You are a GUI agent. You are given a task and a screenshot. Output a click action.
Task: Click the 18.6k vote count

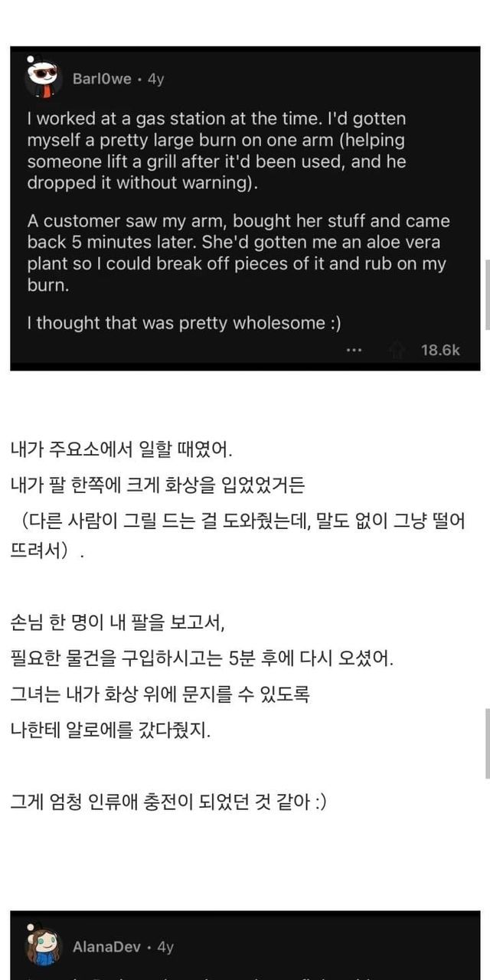pyautogui.click(x=440, y=350)
